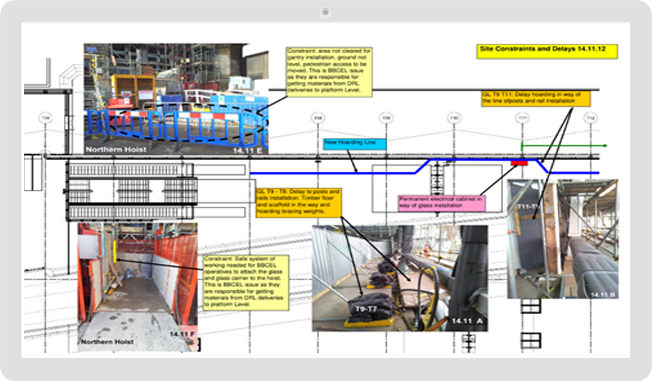
Task: Open the Northern Hoist 14.11 E photo
Action: (x=176, y=99)
